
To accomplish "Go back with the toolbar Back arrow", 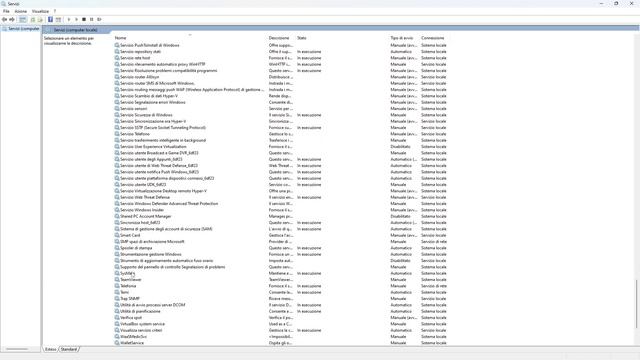I will (4, 20).
